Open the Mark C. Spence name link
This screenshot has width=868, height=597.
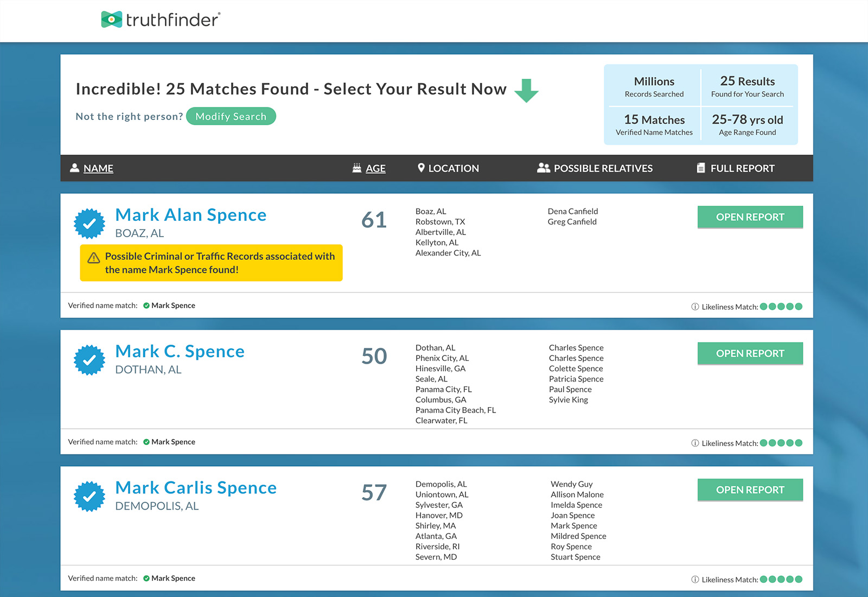[x=180, y=351]
